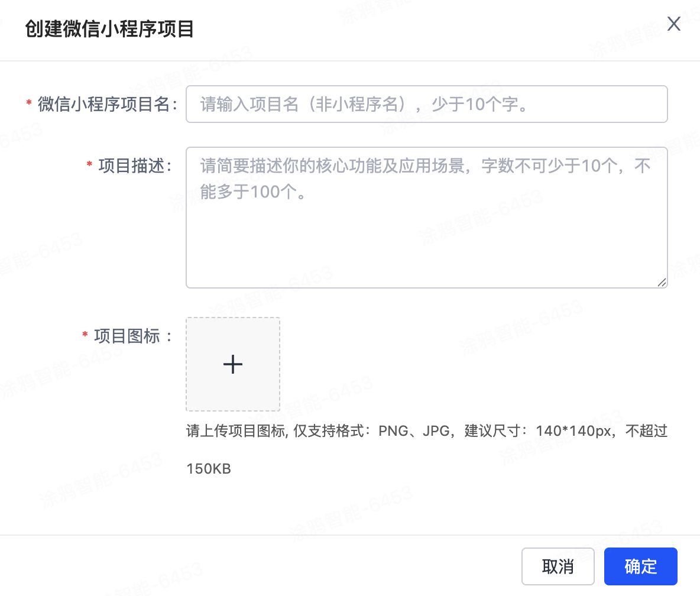700x596 pixels.
Task: Focus the 项目描述 text area
Action: click(x=426, y=218)
